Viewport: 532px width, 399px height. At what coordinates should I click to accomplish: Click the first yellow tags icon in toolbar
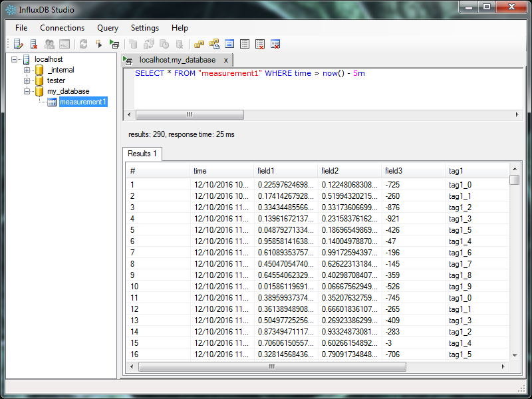[x=199, y=45]
